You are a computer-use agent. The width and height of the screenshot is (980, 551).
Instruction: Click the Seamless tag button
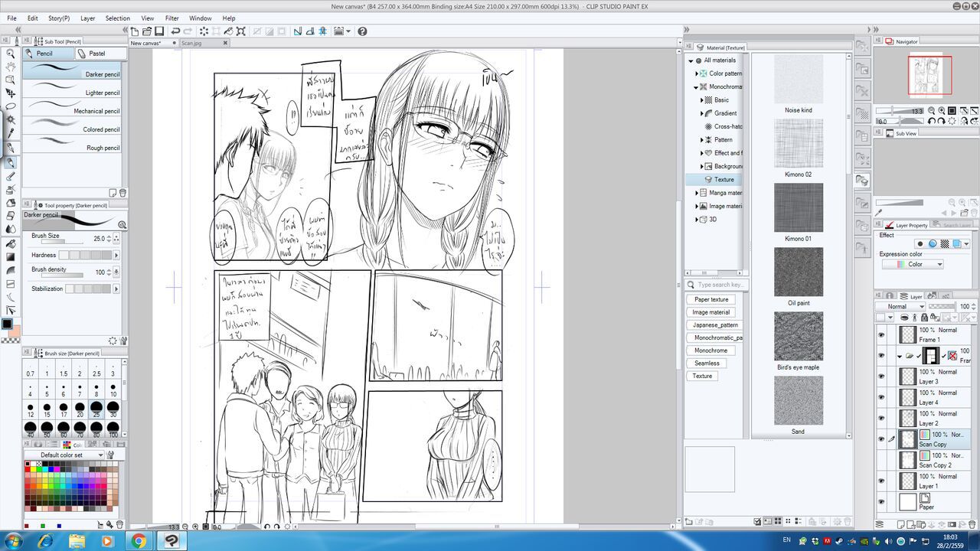[707, 364]
